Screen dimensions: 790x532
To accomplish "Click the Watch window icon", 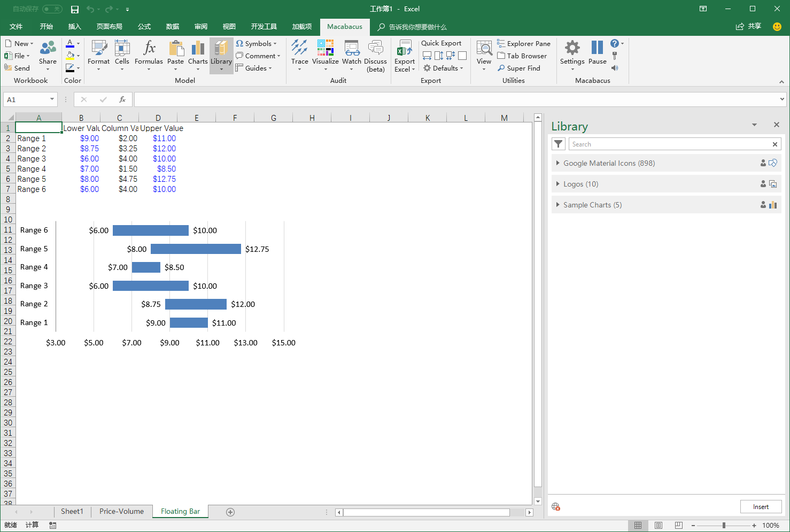I will tap(352, 49).
